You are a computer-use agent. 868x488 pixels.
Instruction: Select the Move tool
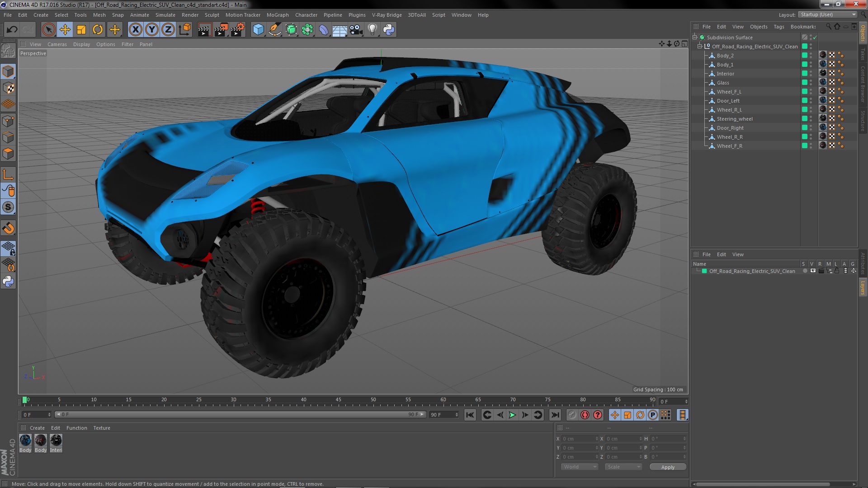[65, 30]
